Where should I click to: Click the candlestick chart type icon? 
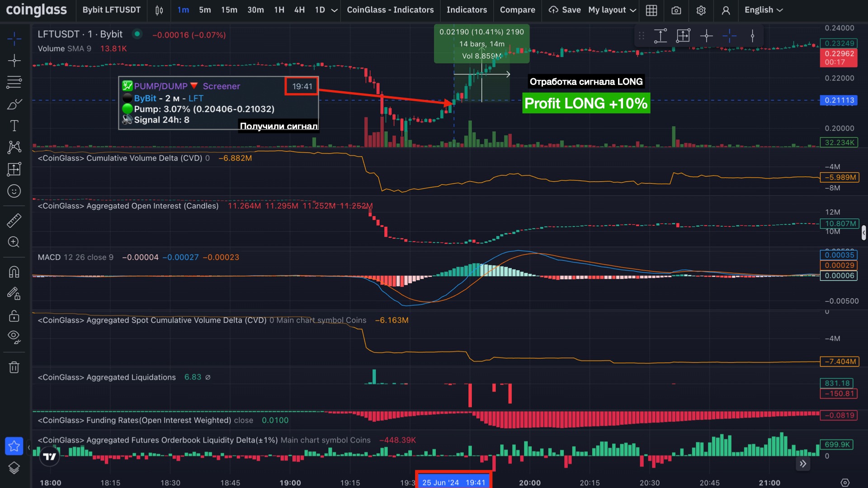tap(159, 10)
